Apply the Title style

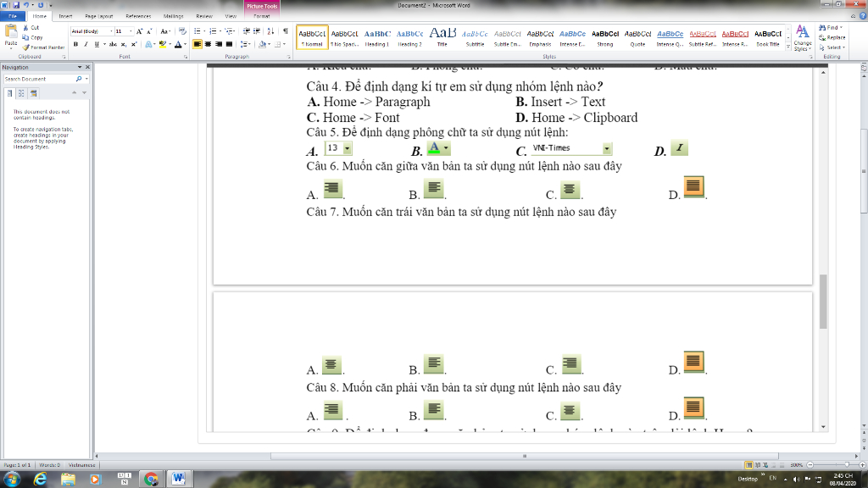442,37
